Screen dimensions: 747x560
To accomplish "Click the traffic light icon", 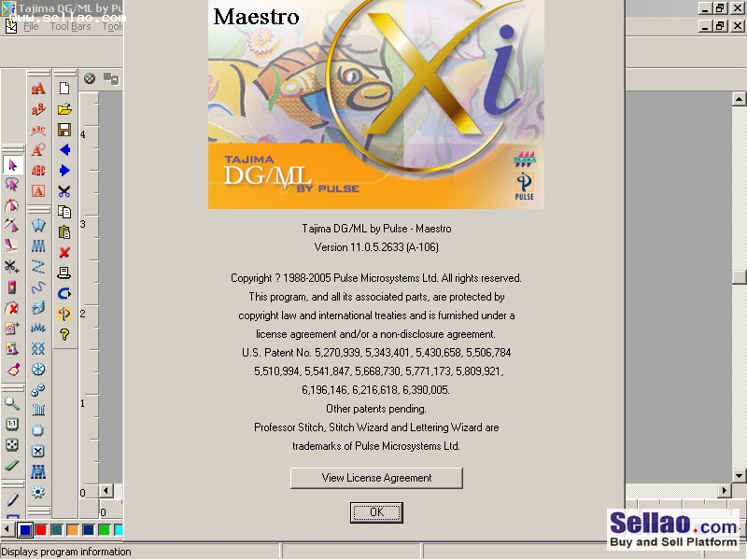I will pyautogui.click(x=12, y=287).
